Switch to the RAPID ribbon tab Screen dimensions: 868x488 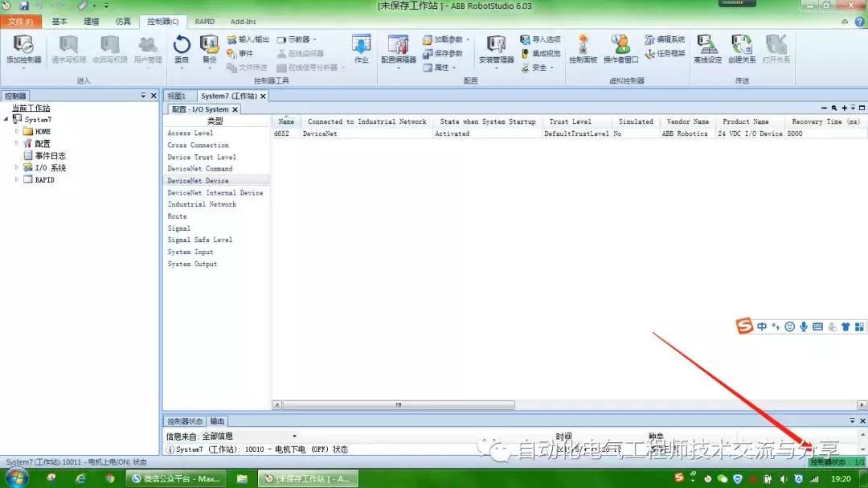click(x=204, y=22)
